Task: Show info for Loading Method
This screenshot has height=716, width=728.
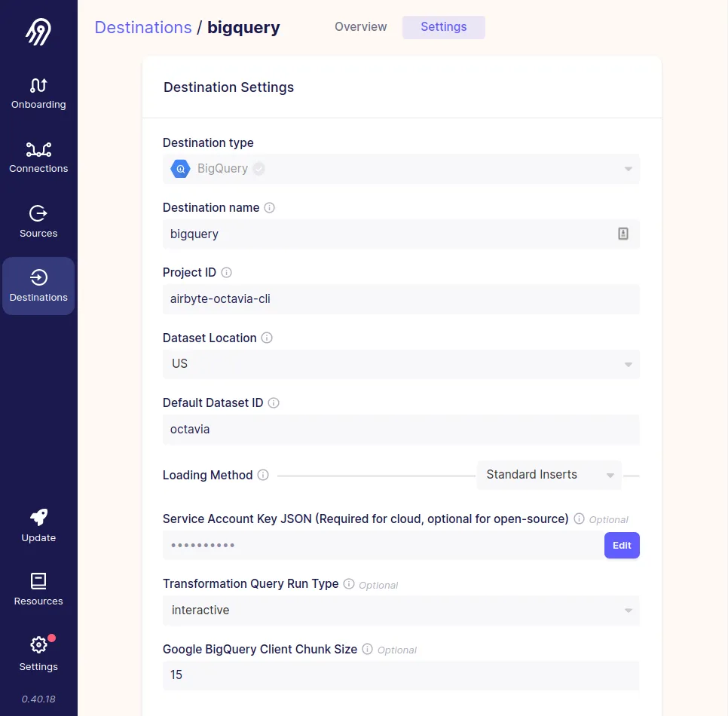Action: 263,475
